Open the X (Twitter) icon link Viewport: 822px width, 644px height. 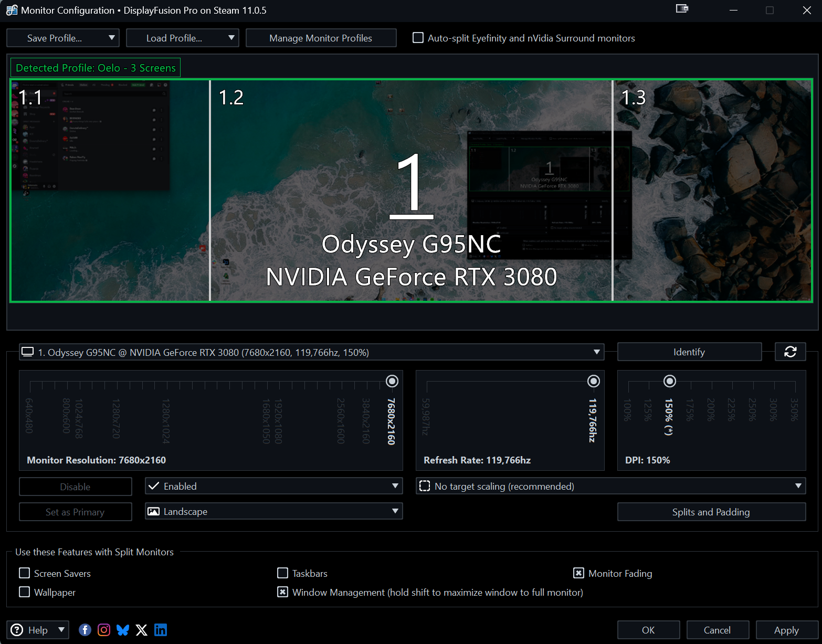pos(142,630)
